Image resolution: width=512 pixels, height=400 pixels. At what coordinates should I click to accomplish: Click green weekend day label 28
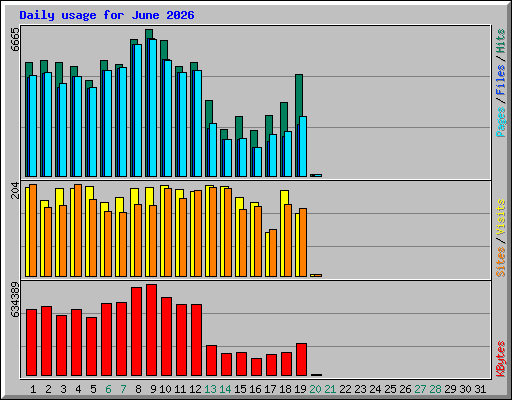pyautogui.click(x=435, y=389)
